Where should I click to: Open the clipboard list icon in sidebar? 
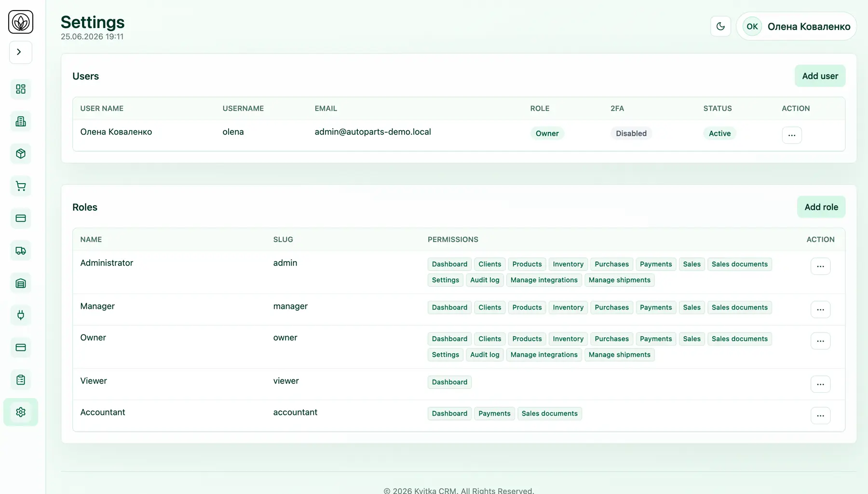click(x=21, y=380)
